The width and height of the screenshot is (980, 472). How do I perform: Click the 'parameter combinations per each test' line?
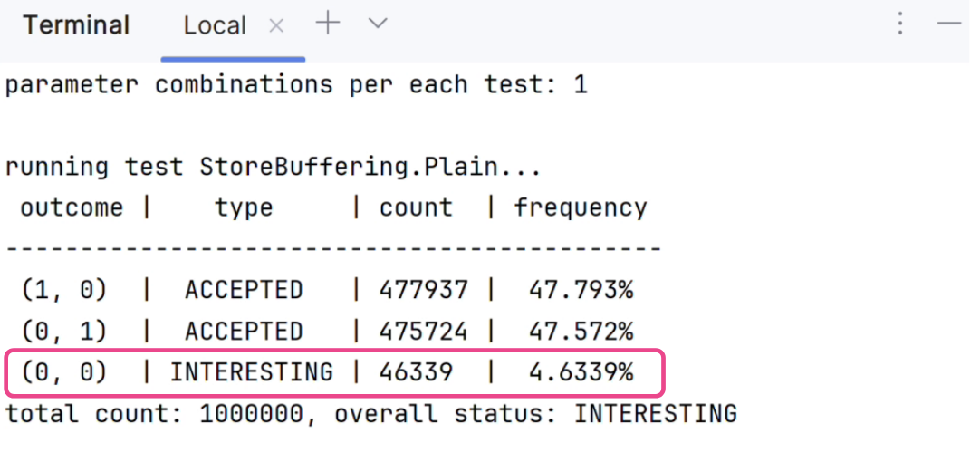tap(296, 85)
